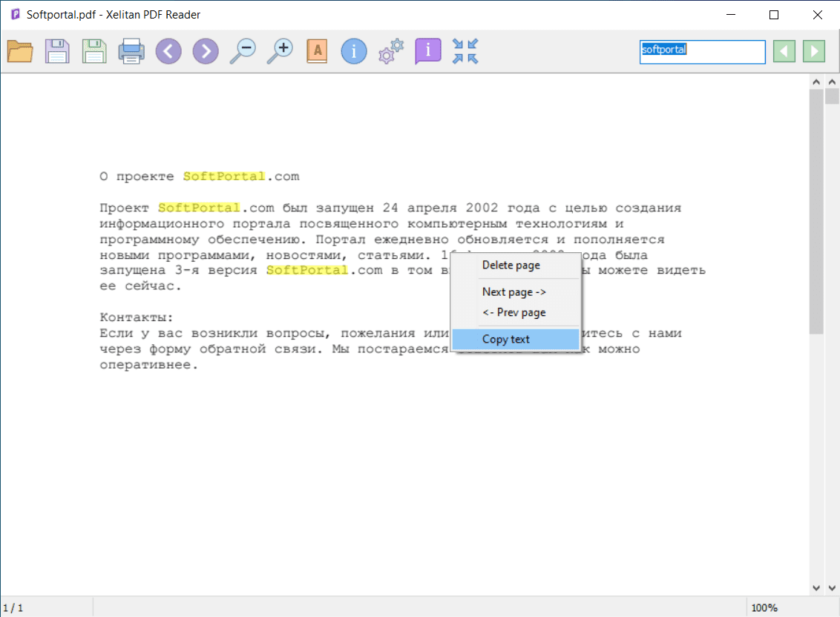Screen dimensions: 840x617
Task: Click highlighted 'SoftPortal' in the heading line
Action: [224, 176]
